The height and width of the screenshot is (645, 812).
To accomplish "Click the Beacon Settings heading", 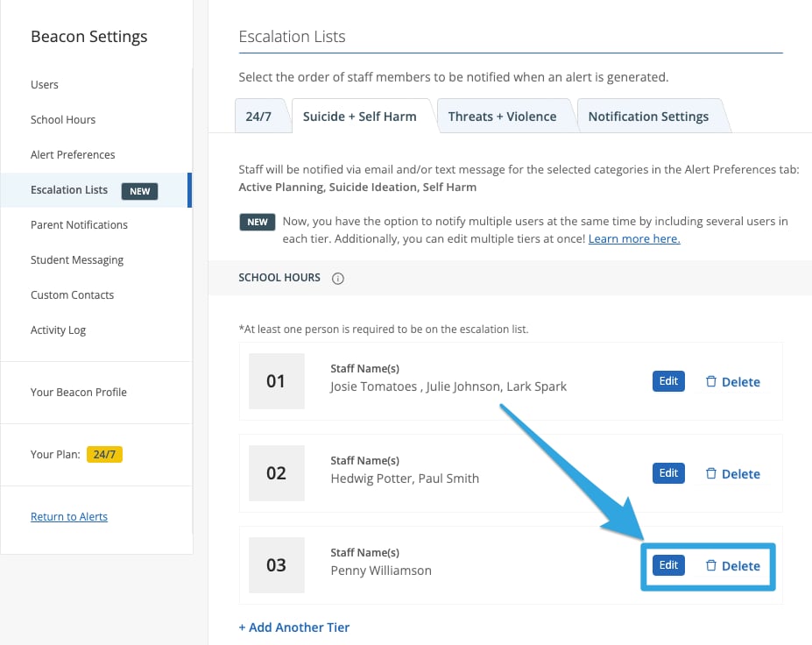I will pyautogui.click(x=89, y=37).
